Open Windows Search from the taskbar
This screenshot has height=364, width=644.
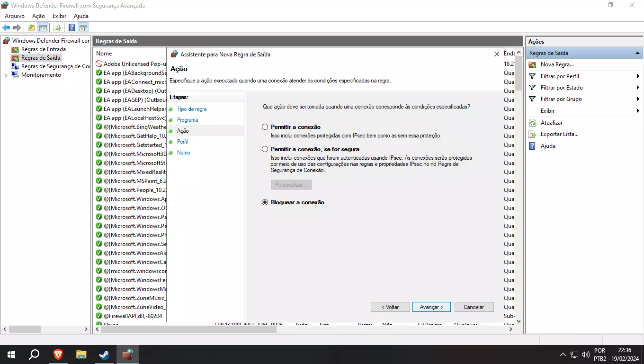coord(34,354)
